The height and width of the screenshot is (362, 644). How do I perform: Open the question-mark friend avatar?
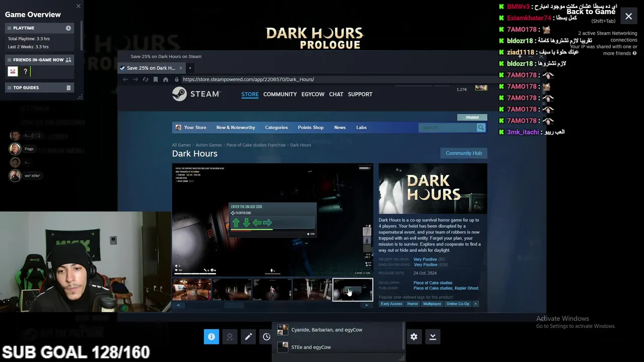[x=25, y=71]
